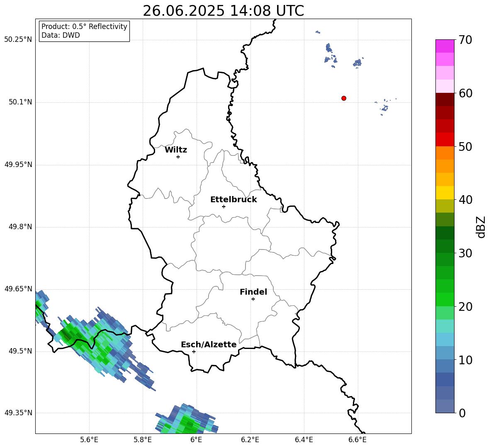Click latitude label 50.25°N
The image size is (491, 448).
click(x=18, y=40)
